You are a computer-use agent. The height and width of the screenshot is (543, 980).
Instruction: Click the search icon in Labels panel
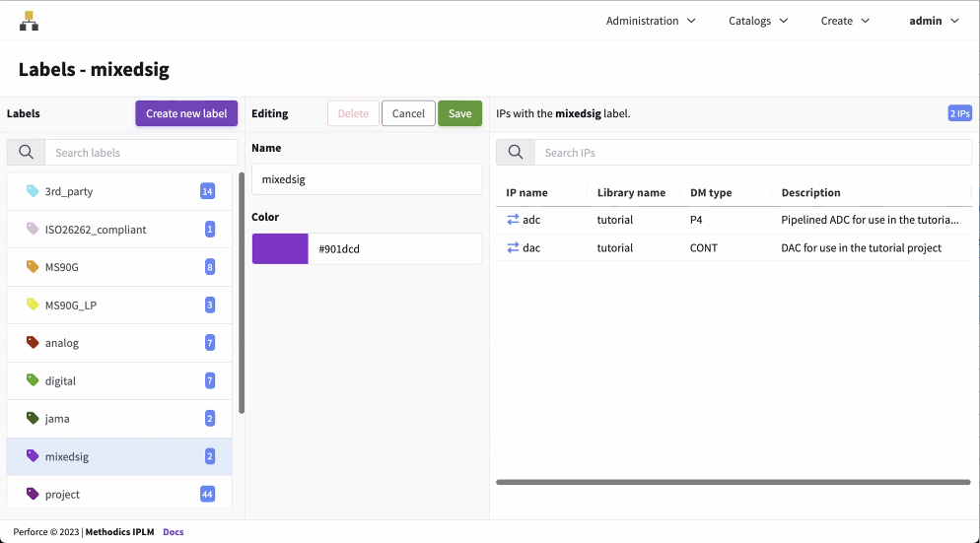(x=27, y=153)
